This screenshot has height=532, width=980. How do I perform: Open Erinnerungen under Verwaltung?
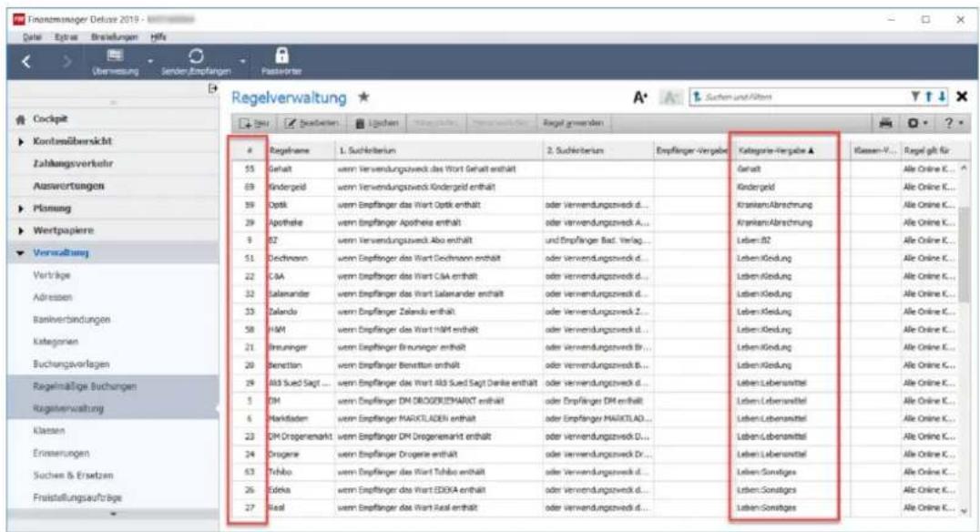click(61, 454)
